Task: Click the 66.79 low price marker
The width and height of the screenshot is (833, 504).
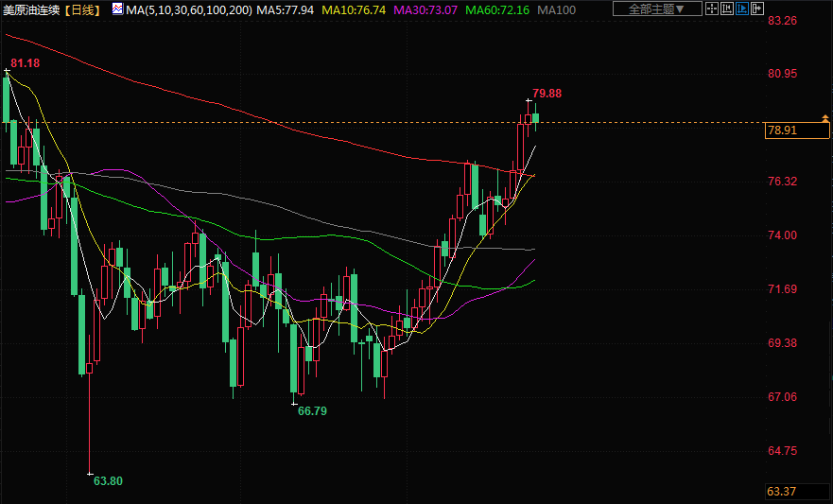Action: coord(312,411)
